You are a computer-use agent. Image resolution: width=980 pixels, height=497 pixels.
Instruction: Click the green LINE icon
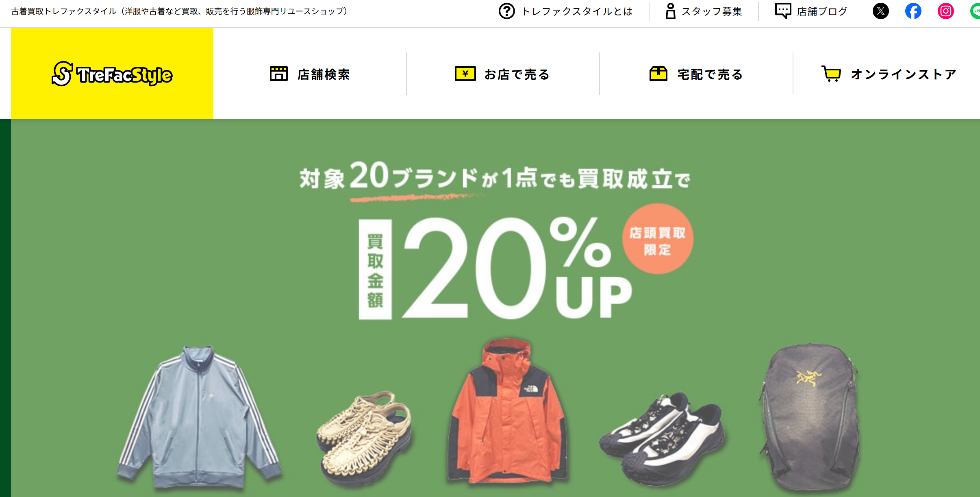point(975,11)
